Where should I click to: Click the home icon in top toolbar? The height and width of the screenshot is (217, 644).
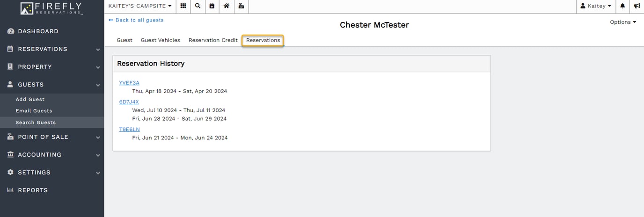coord(227,6)
